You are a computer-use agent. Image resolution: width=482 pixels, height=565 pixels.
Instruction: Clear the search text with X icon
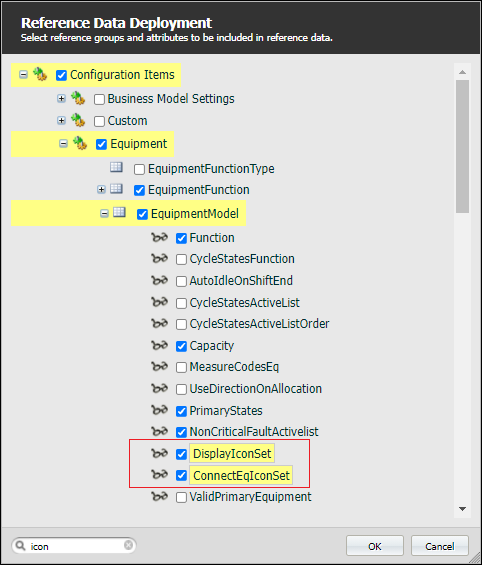(x=128, y=545)
